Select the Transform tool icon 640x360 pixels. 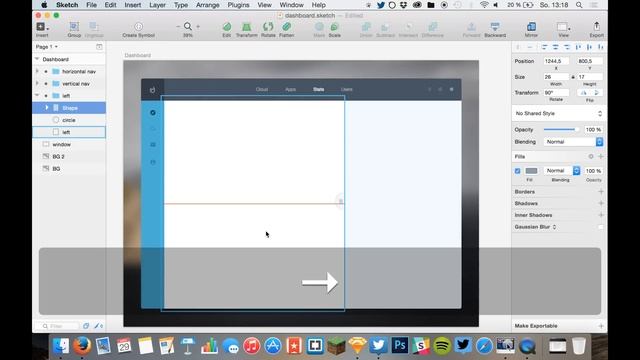247,27
